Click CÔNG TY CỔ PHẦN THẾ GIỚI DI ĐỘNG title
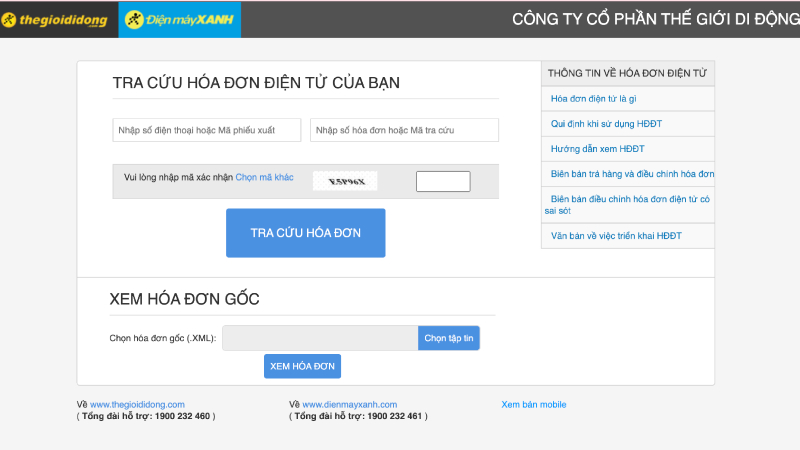 click(656, 19)
